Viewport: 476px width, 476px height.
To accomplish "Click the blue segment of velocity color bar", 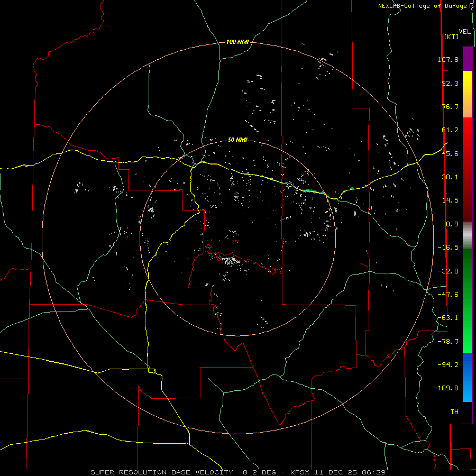I will [x=467, y=377].
